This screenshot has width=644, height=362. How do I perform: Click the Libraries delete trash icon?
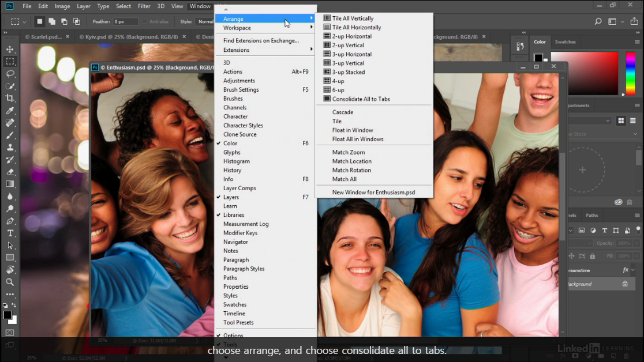630,202
